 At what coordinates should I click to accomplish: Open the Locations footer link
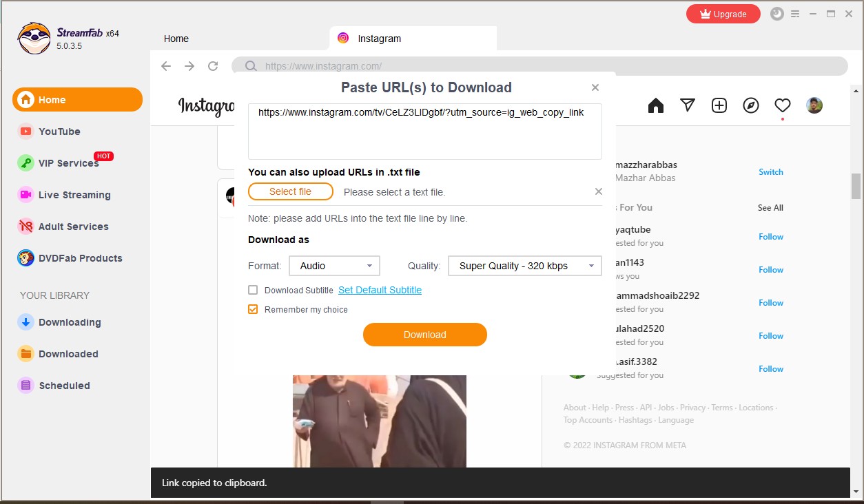pyautogui.click(x=756, y=408)
